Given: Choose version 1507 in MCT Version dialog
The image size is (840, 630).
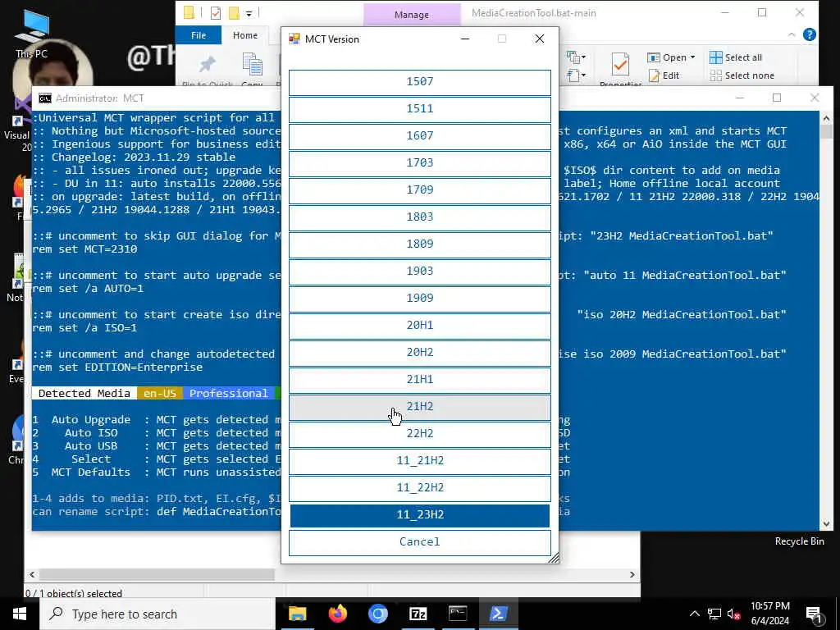Looking at the screenshot, I should (419, 82).
